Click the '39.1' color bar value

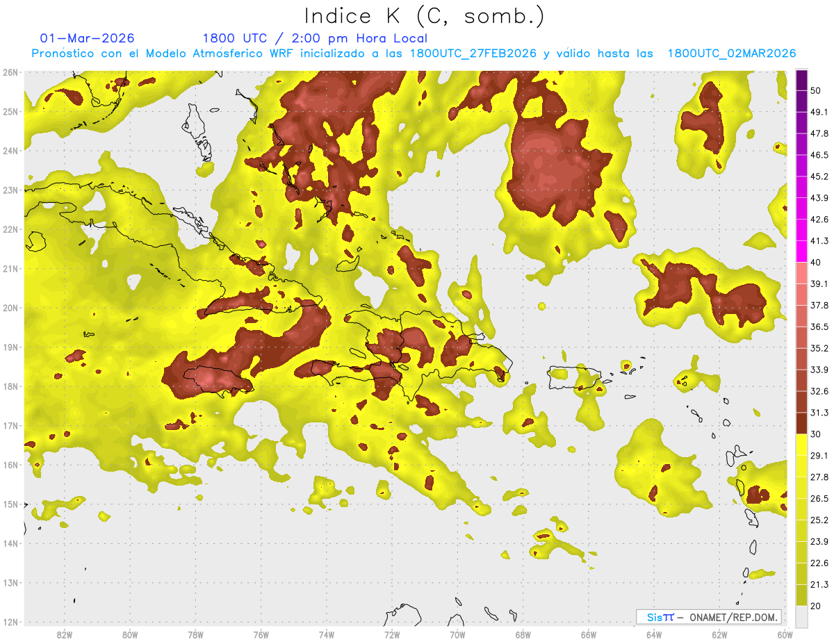pos(819,284)
